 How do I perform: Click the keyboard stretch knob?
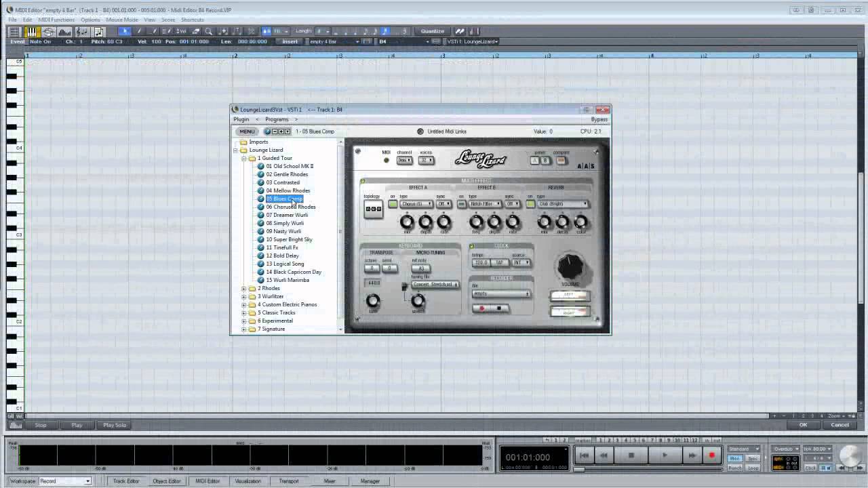point(418,300)
